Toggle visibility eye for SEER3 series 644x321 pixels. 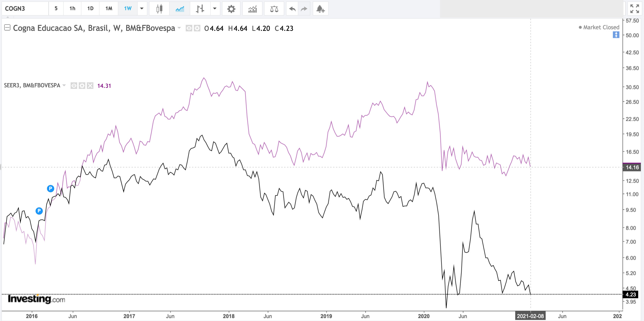pos(74,86)
